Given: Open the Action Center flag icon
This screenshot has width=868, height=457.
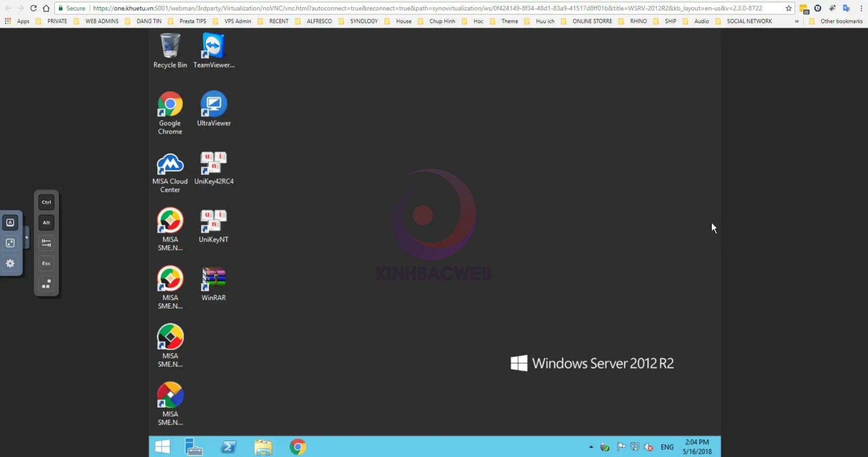Looking at the screenshot, I should click(x=621, y=447).
